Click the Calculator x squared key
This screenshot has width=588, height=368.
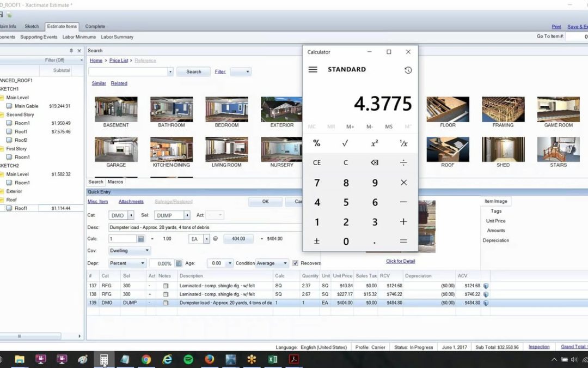tap(374, 143)
